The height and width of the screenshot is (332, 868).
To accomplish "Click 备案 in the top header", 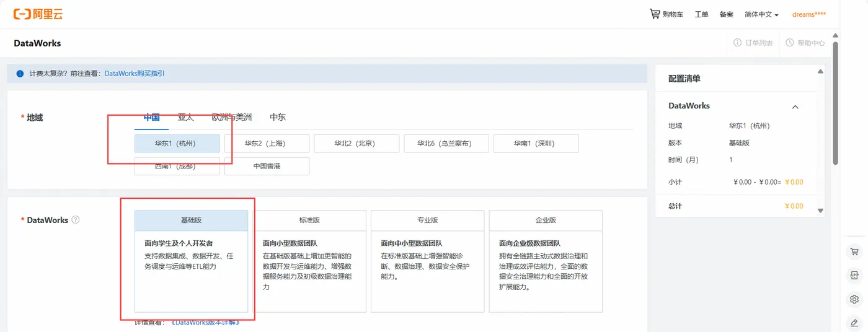I will coord(727,14).
